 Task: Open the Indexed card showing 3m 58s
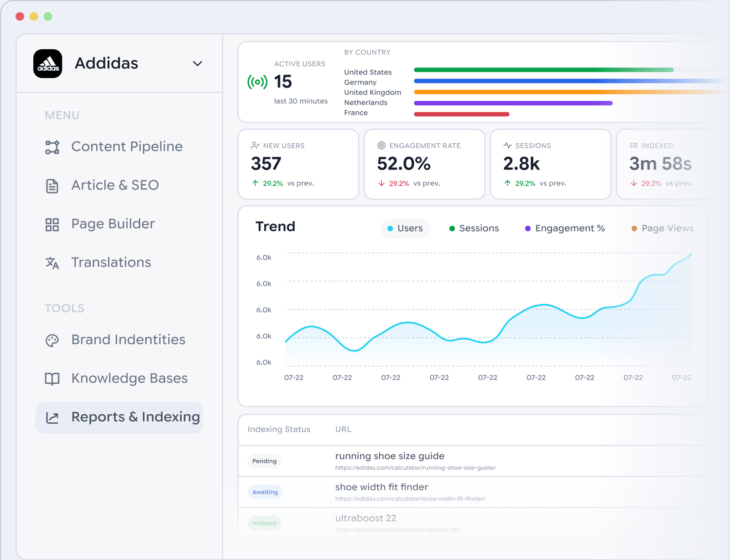673,164
